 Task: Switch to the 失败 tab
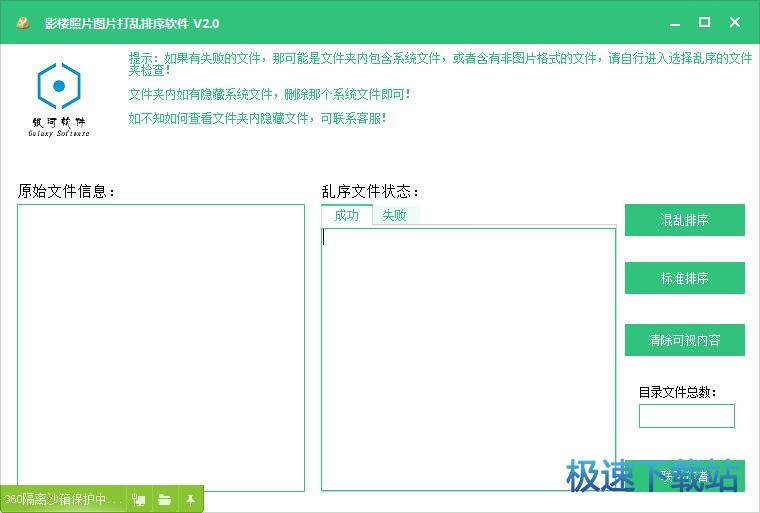pos(394,215)
